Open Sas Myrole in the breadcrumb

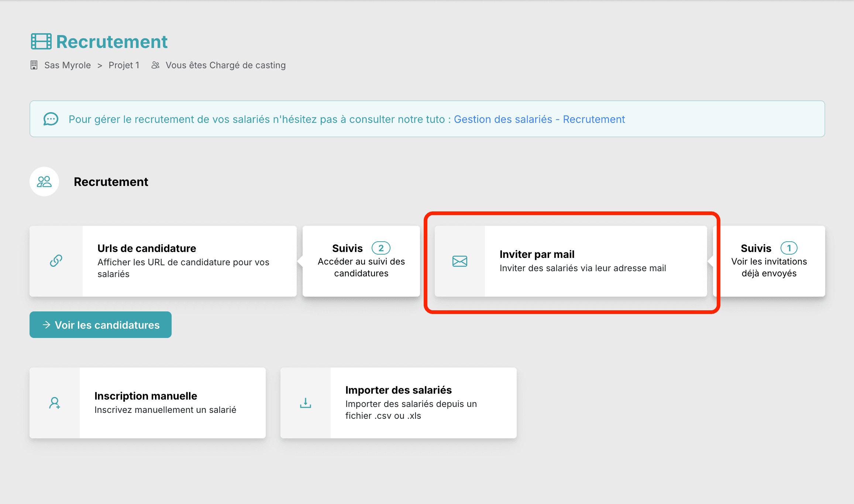tap(68, 65)
